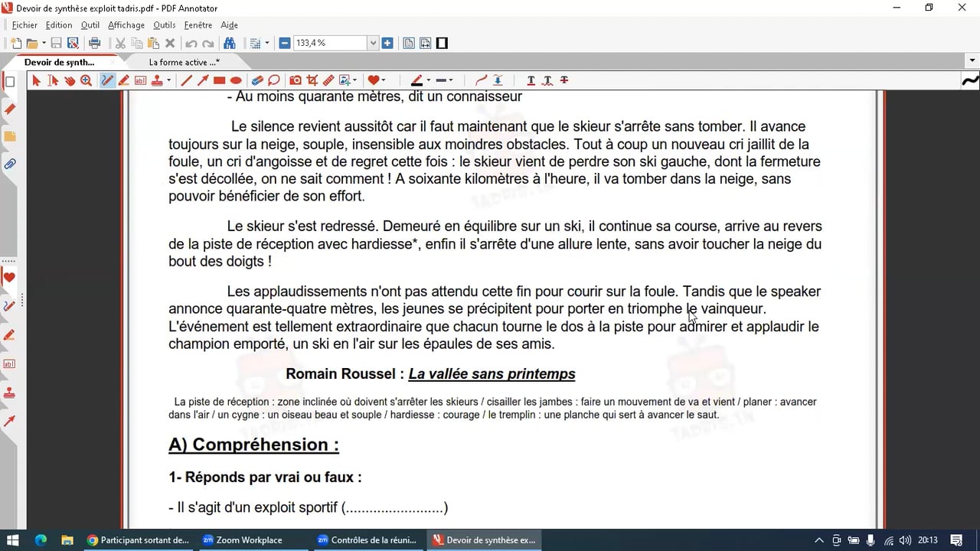Open search with the binoculars icon
The image size is (980, 551).
[229, 43]
